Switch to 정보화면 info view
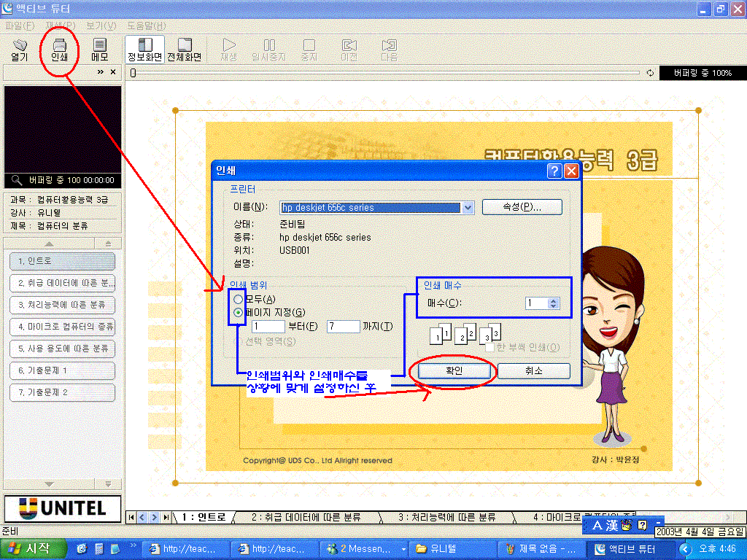Viewport: 747px width, 560px height. click(x=144, y=50)
